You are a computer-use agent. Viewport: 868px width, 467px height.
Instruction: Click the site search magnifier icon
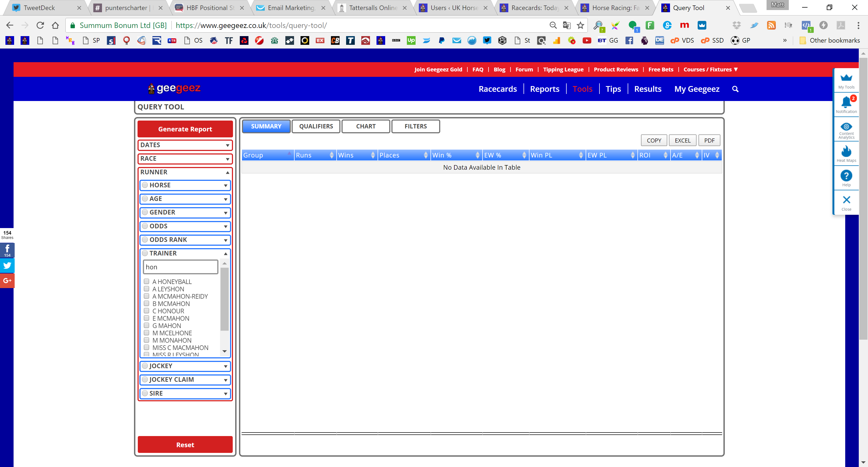pyautogui.click(x=735, y=89)
